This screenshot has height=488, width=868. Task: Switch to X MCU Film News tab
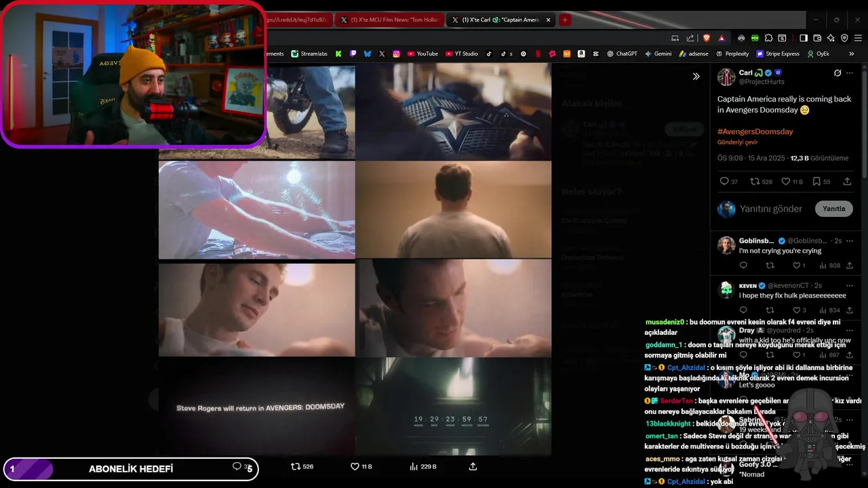[x=389, y=20]
